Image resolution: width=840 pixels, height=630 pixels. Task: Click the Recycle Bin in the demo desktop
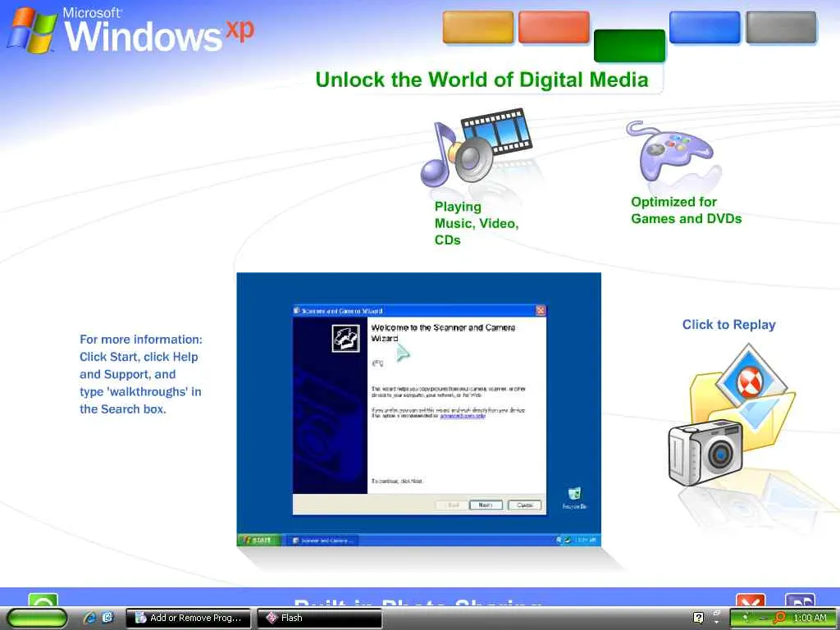pyautogui.click(x=574, y=498)
